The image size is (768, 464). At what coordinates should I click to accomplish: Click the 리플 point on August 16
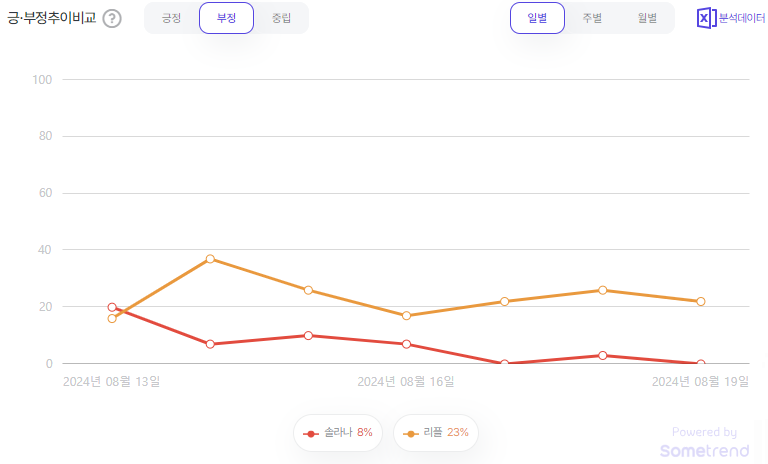pos(406,316)
